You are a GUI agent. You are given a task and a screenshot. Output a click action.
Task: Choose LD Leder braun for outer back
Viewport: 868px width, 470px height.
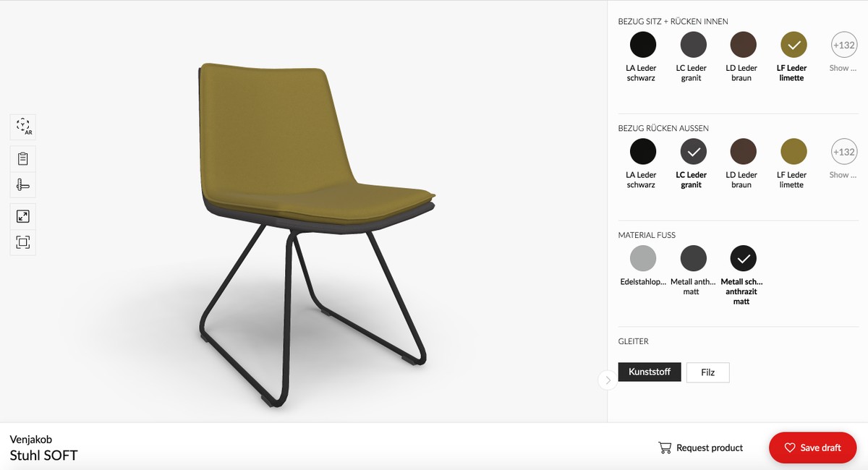pos(743,152)
